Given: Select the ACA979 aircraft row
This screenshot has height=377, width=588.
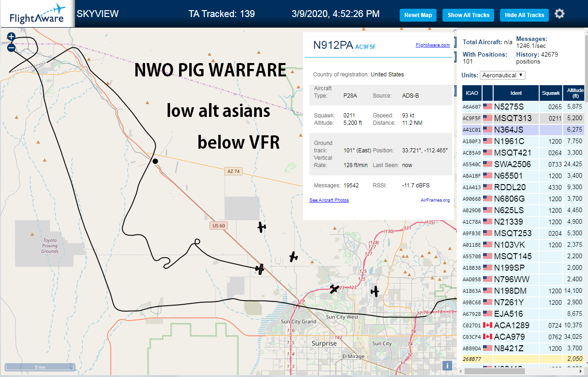Looking at the screenshot, I should pos(524,336).
